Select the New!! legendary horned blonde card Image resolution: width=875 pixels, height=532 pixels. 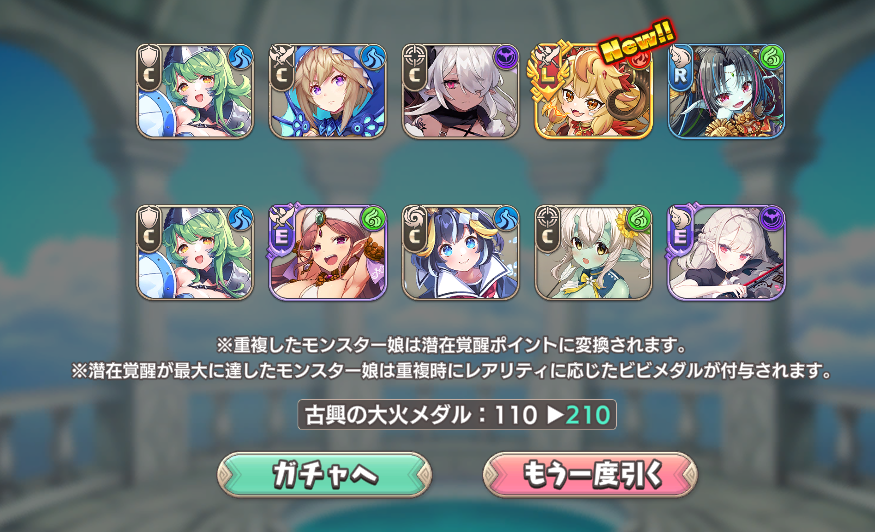(x=593, y=92)
